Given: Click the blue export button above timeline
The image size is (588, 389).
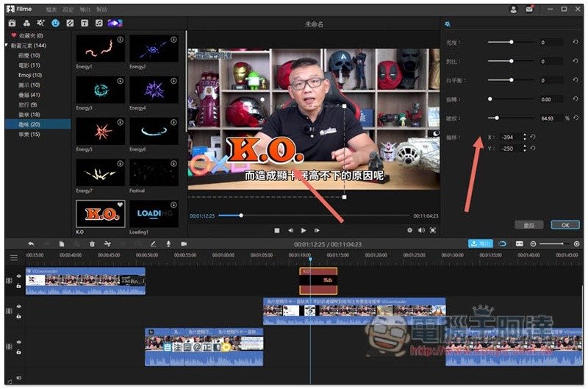Looking at the screenshot, I should click(x=481, y=243).
